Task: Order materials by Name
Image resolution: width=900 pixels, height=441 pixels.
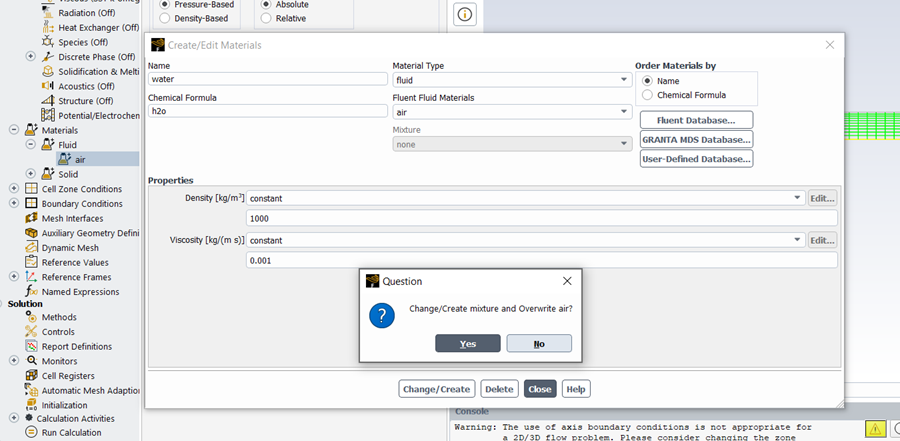Action: (x=647, y=81)
